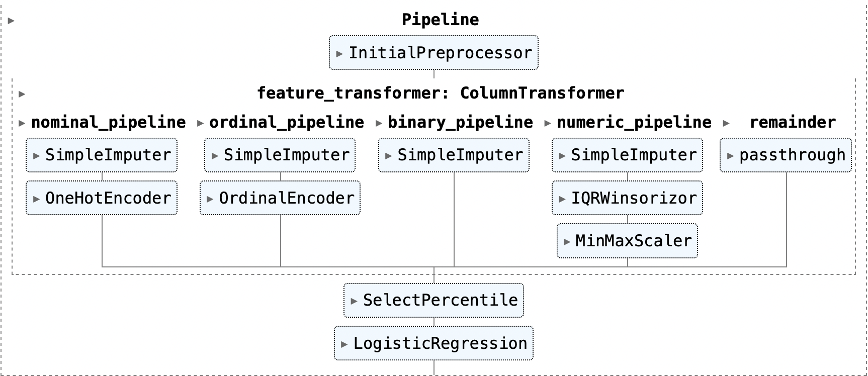Show IQRWinsorizor step details
Image resolution: width=868 pixels, height=376 pixels.
[x=627, y=198]
